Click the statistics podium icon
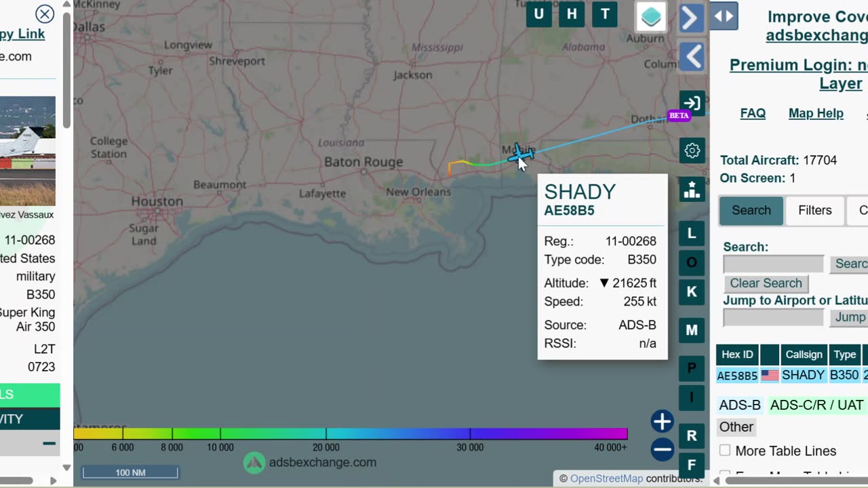The height and width of the screenshot is (488, 868). point(692,190)
